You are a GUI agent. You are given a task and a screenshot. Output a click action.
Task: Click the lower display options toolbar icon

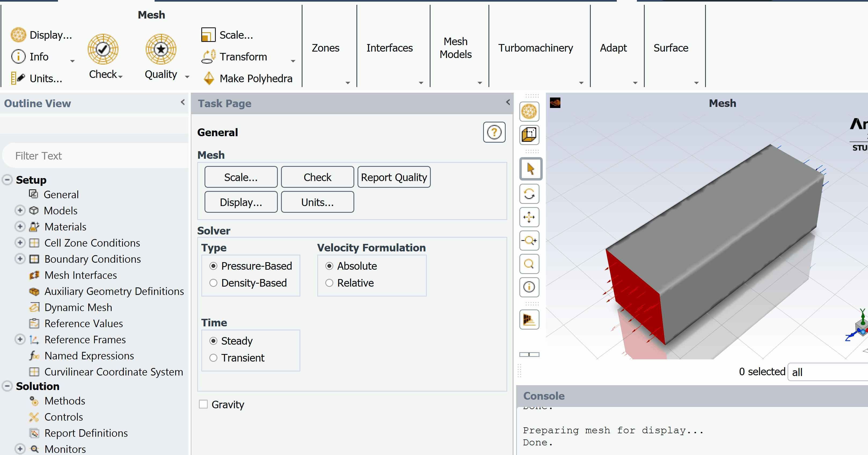pyautogui.click(x=529, y=319)
